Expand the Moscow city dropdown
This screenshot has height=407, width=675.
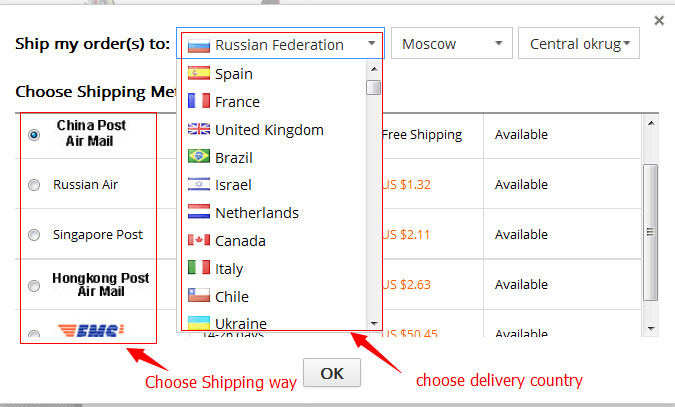click(x=452, y=44)
